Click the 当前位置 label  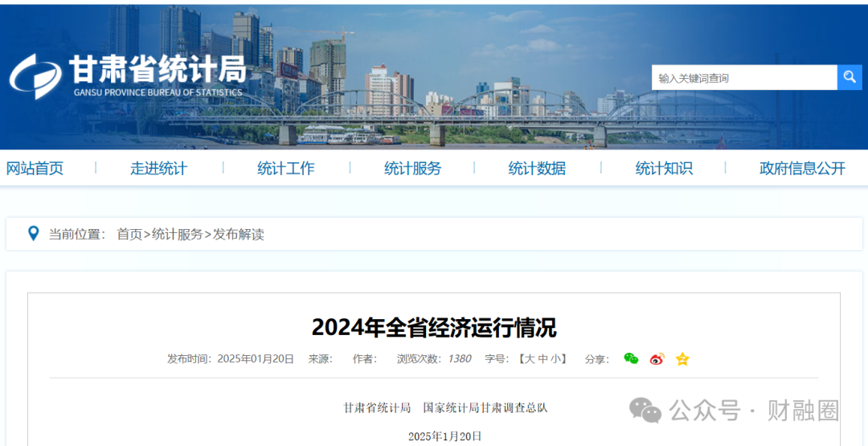click(77, 234)
